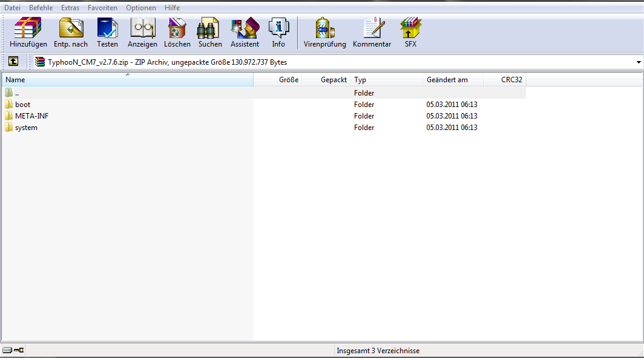644x358 pixels.
Task: Open the Befehle menu
Action: [x=41, y=8]
